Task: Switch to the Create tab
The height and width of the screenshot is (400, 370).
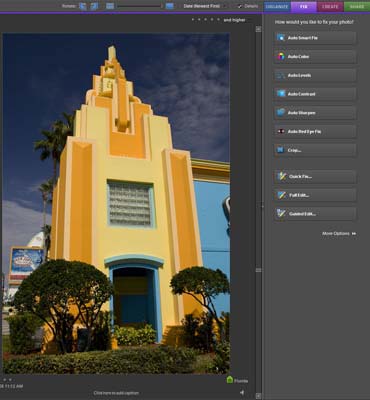Action: click(x=330, y=6)
